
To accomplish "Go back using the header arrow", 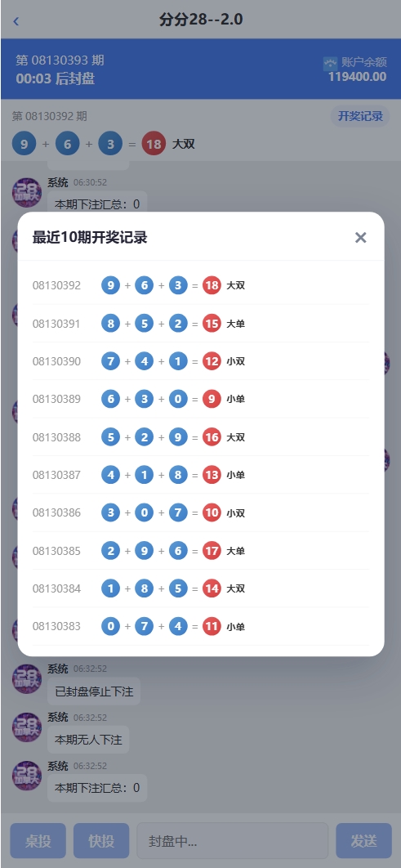I will point(16,21).
